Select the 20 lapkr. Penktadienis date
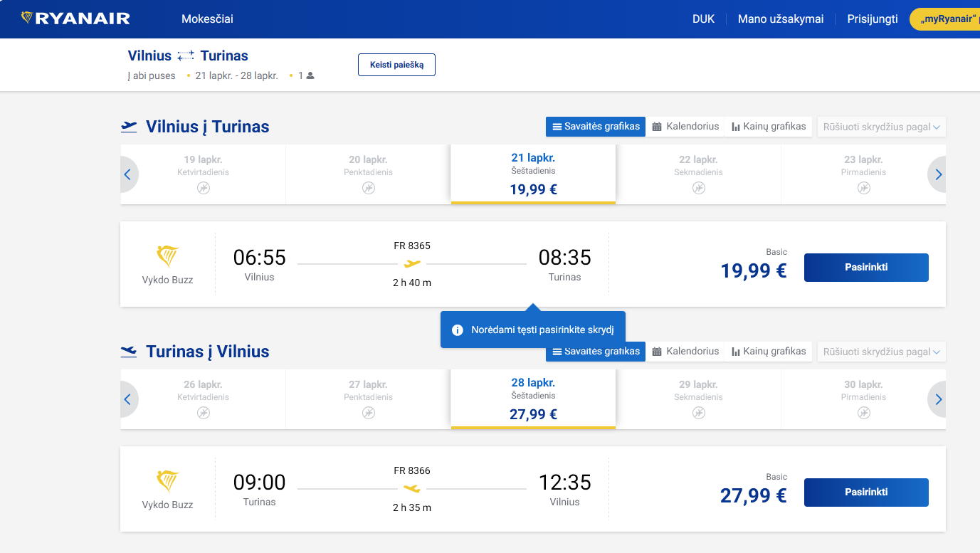 (368, 174)
